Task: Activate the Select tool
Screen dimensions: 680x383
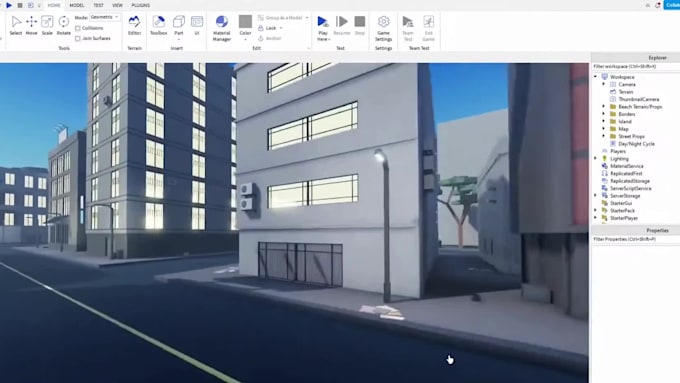Action: 16,25
